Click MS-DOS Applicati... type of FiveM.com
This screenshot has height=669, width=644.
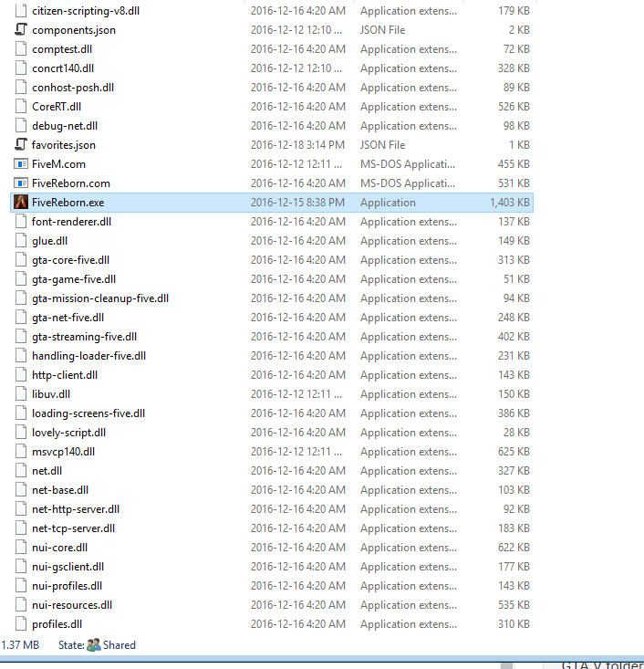[x=408, y=164]
